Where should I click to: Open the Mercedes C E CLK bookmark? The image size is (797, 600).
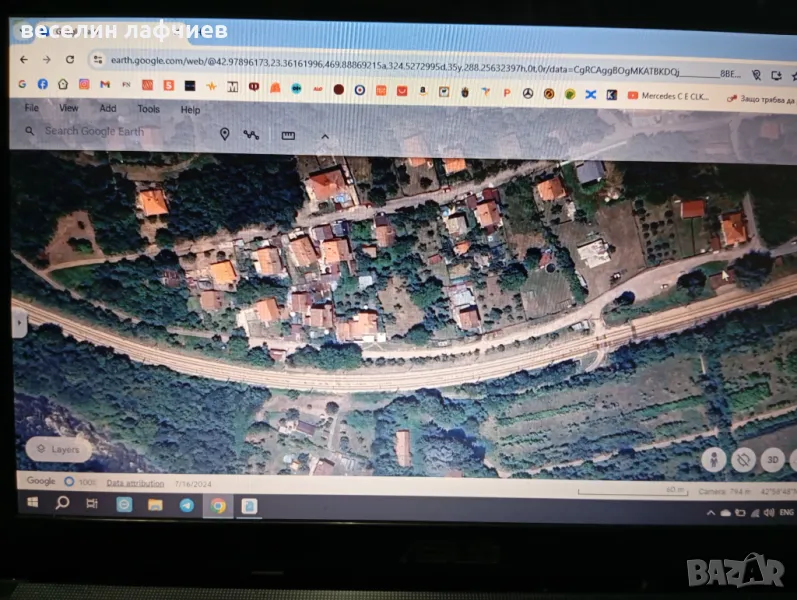pyautogui.click(x=671, y=95)
